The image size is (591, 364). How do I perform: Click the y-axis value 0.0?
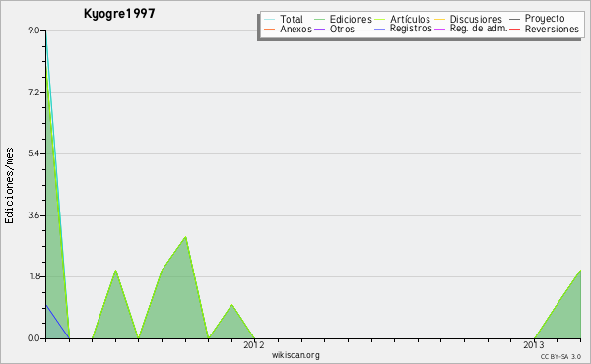33,338
